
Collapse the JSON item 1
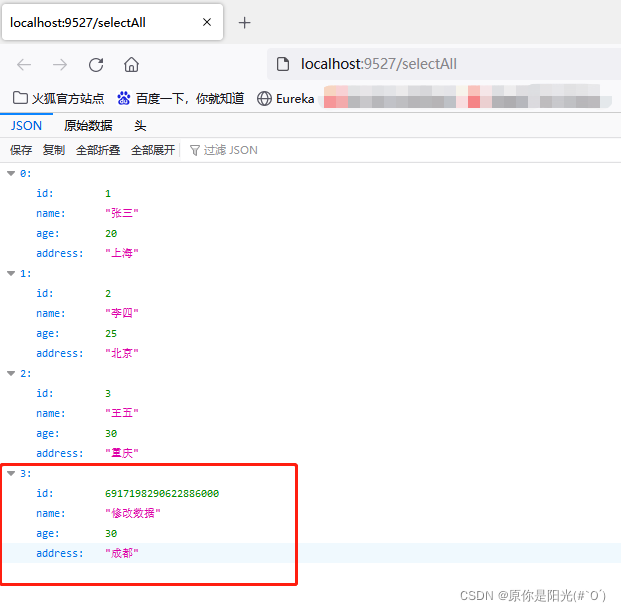pyautogui.click(x=11, y=273)
